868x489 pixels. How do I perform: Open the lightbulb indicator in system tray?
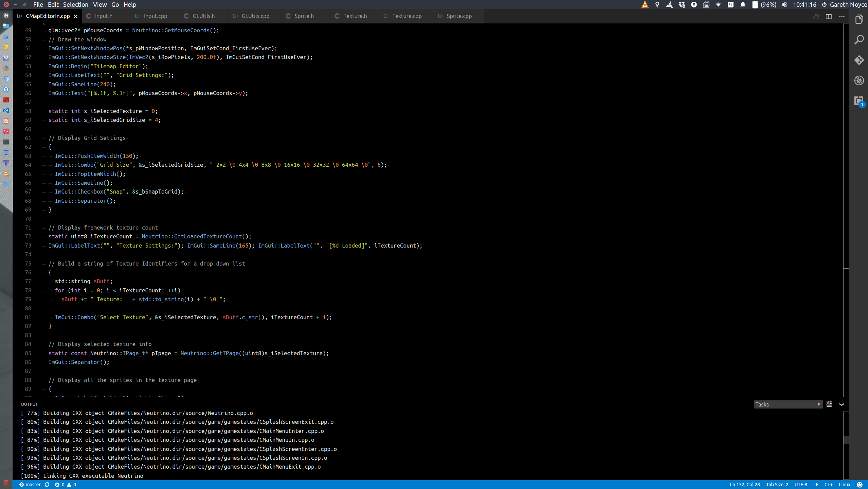(x=657, y=4)
